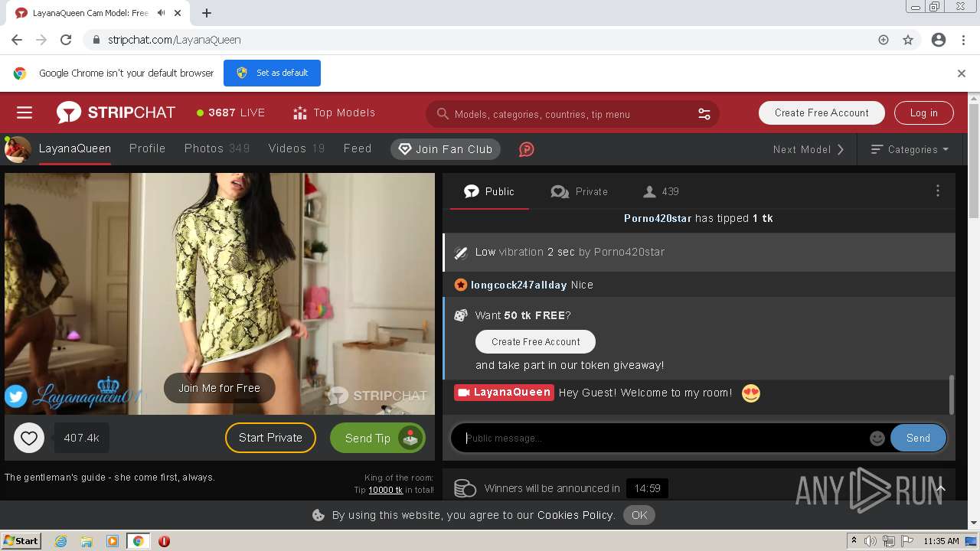Open File Explorer from taskbar
Viewport: 980px width, 551px height.
[87, 541]
